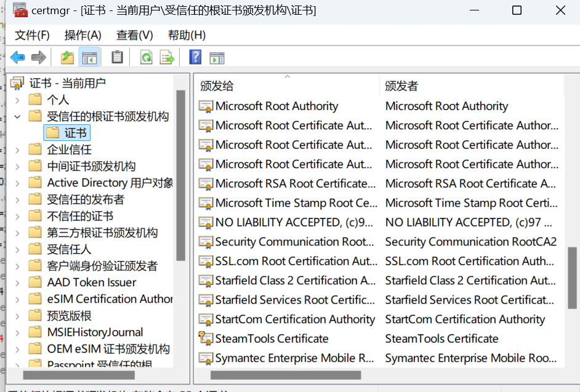The image size is (580, 392).
Task: Open the 文件(F) menu
Action: pyautogui.click(x=32, y=35)
